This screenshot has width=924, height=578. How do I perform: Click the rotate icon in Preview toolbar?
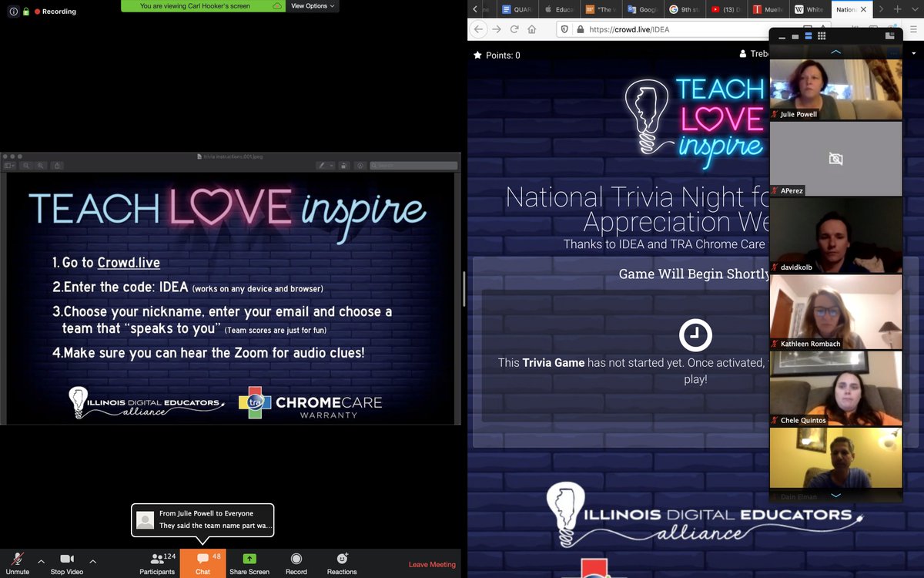pyautogui.click(x=343, y=166)
